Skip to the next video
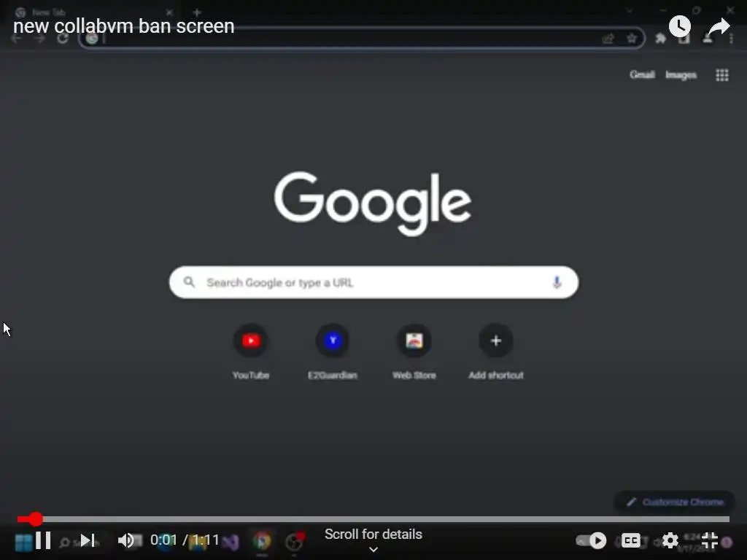 tap(88, 540)
